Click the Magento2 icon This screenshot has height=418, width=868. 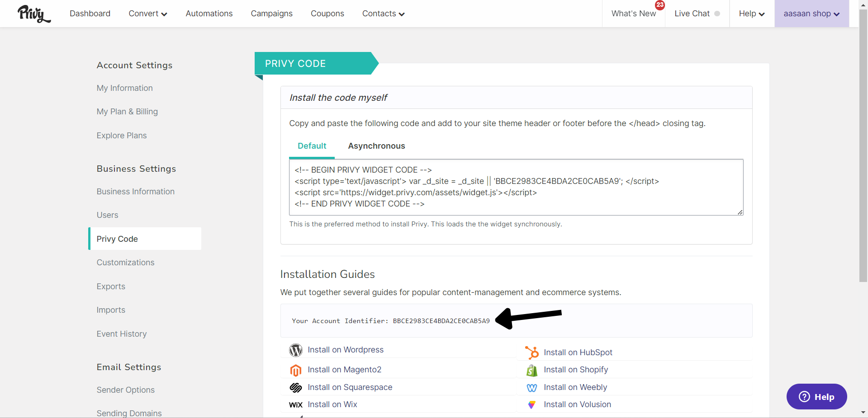point(296,370)
